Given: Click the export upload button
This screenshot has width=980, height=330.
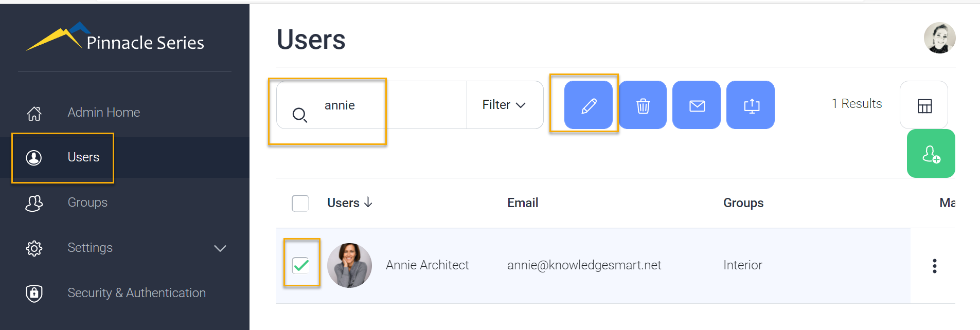Looking at the screenshot, I should 751,105.
